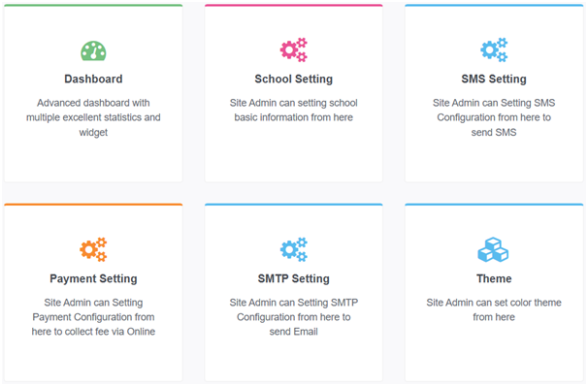Click the blue SMS Setting gears icon
Viewport: 588px width, 386px height.
coord(494,49)
